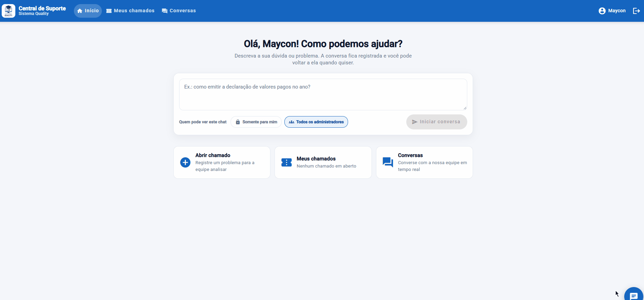Click the Maycon user profile button
644x300 pixels.
tap(612, 11)
